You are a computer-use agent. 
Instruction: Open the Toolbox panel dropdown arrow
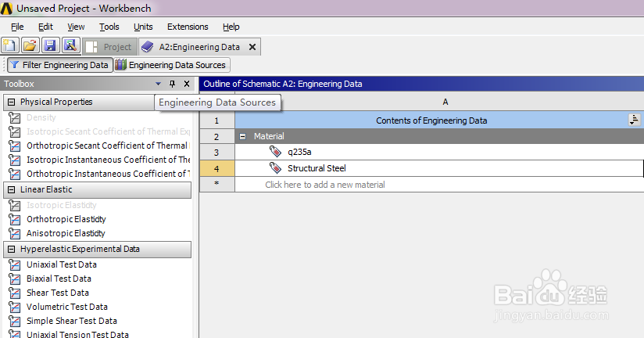[x=158, y=84]
